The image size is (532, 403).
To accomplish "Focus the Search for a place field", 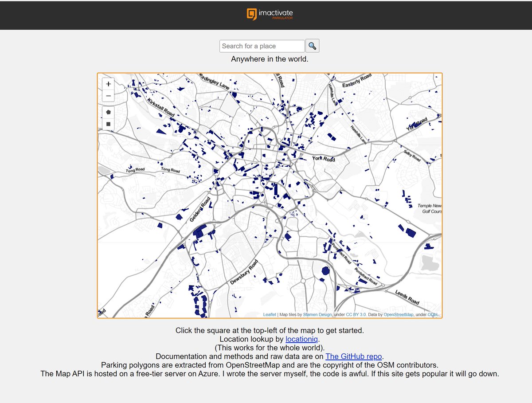I will click(x=262, y=46).
